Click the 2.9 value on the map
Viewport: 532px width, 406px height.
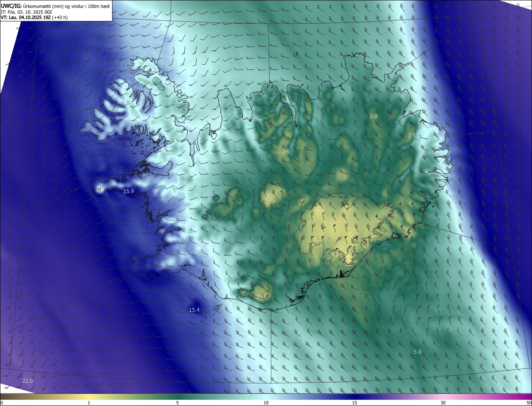tap(286, 152)
